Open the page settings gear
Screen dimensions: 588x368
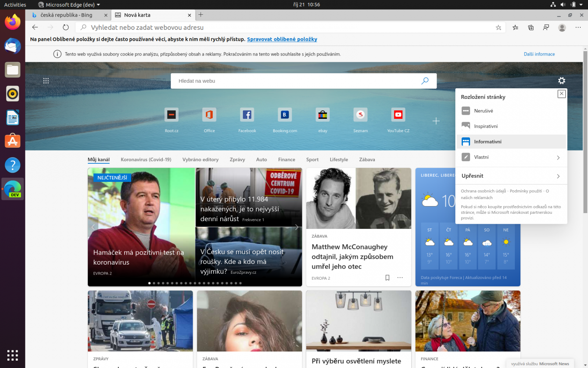[x=562, y=81]
